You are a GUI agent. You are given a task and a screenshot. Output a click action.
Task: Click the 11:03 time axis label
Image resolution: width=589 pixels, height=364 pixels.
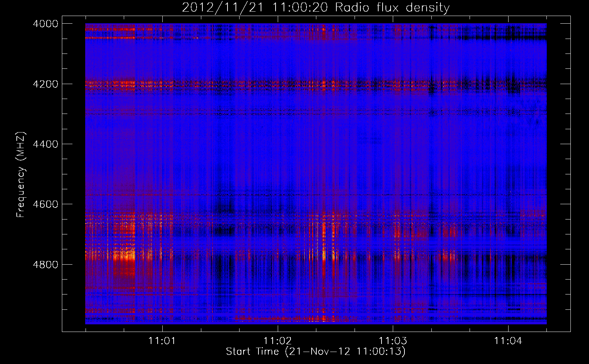(x=393, y=341)
